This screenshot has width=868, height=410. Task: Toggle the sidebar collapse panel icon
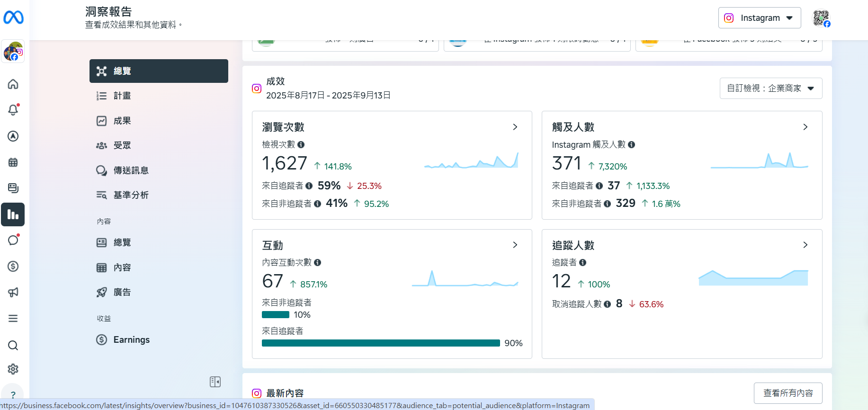point(215,382)
